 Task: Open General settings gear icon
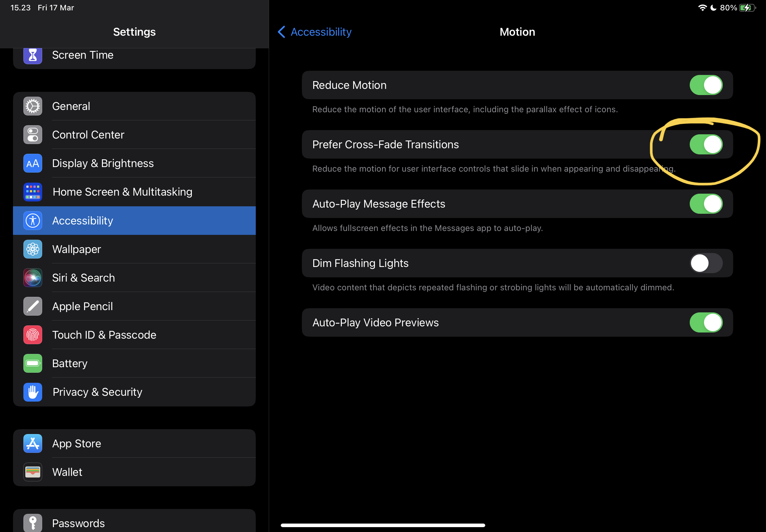[33, 106]
